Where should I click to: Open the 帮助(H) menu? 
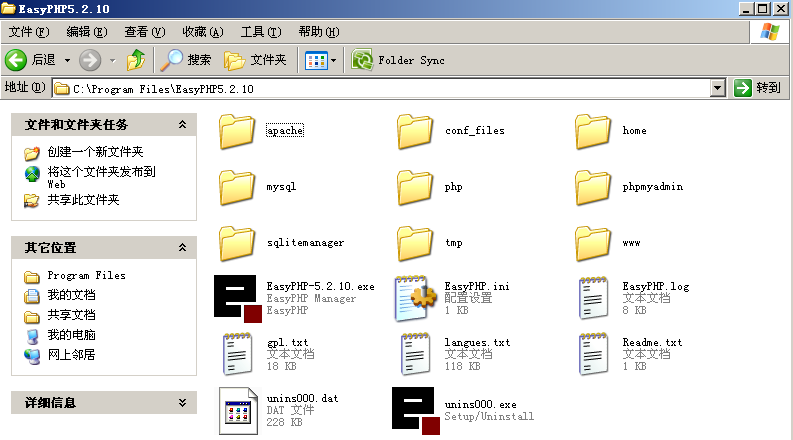(319, 32)
